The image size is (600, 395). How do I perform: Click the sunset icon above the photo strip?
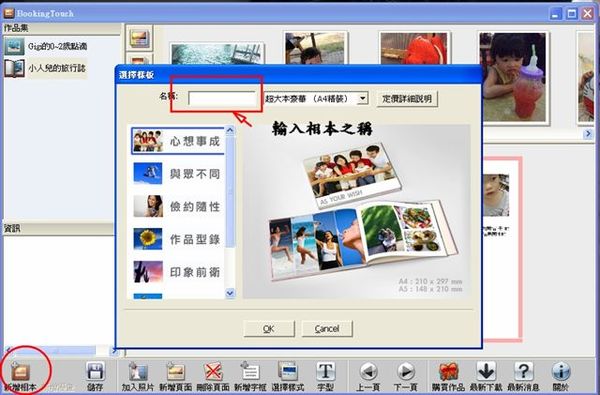[x=139, y=38]
